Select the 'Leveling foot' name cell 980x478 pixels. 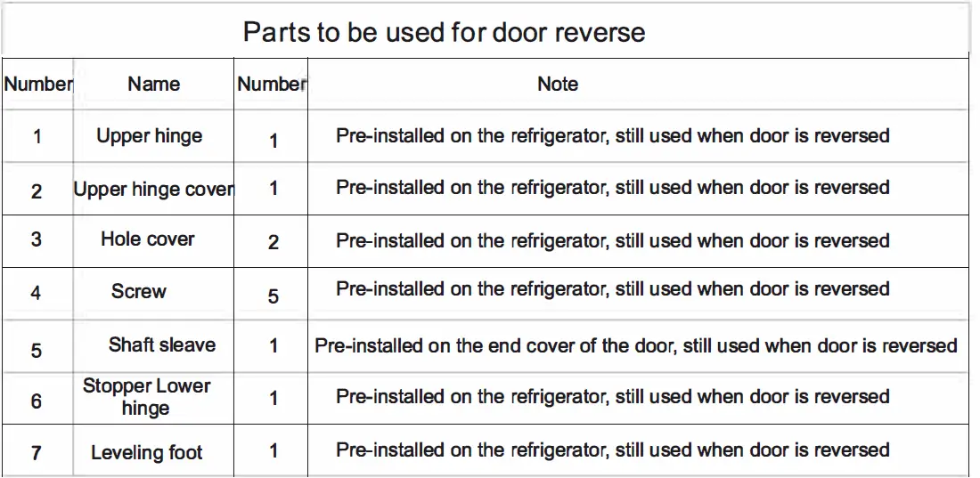coord(147,452)
